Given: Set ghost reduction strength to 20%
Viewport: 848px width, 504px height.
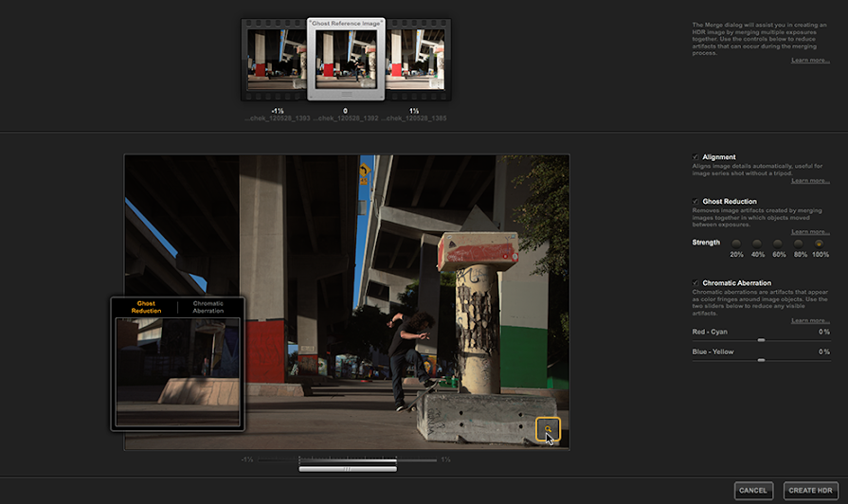Looking at the screenshot, I should 736,243.
